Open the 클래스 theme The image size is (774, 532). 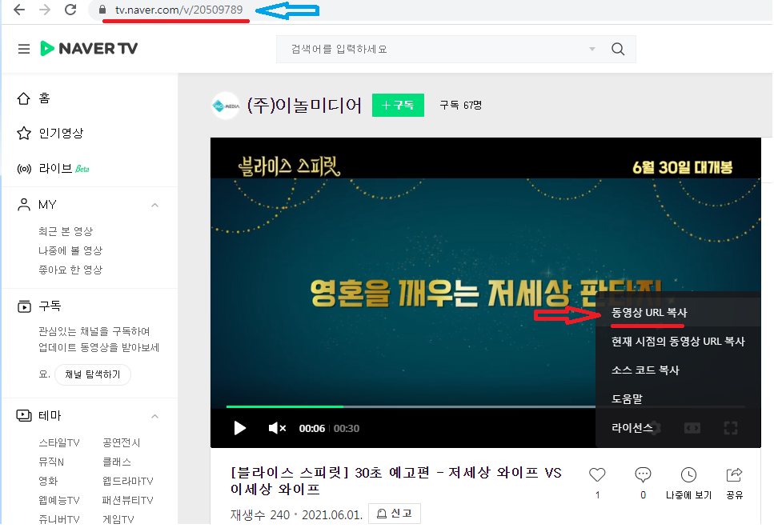coord(117,462)
